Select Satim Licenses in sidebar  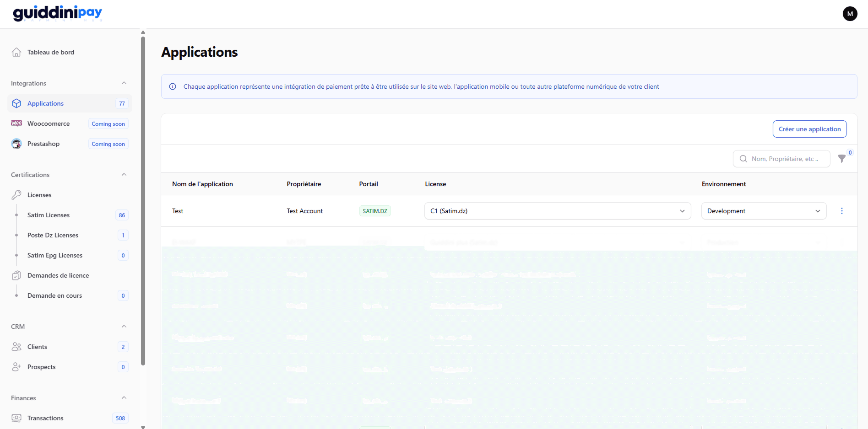point(49,215)
